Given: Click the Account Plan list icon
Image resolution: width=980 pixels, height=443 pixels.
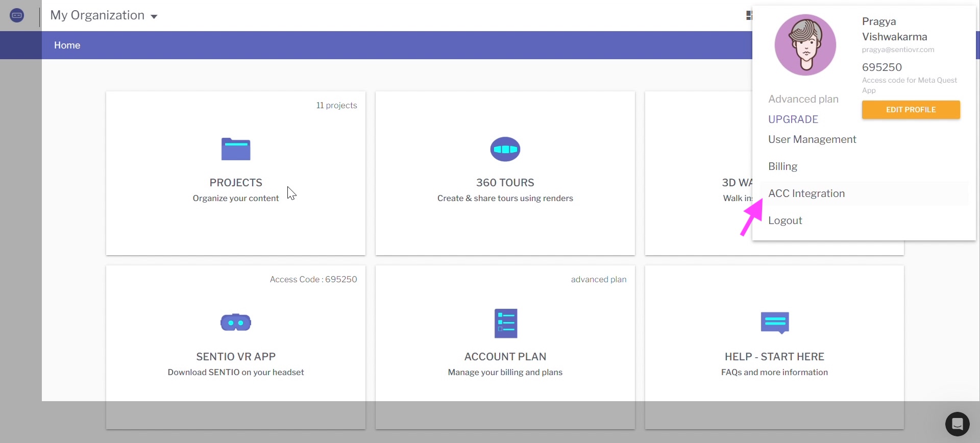Looking at the screenshot, I should point(506,323).
